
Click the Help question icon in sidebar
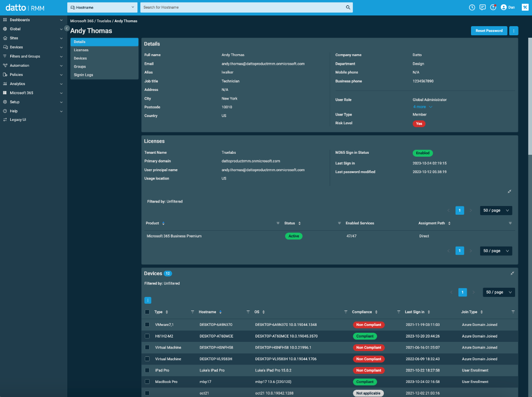[x=5, y=111]
